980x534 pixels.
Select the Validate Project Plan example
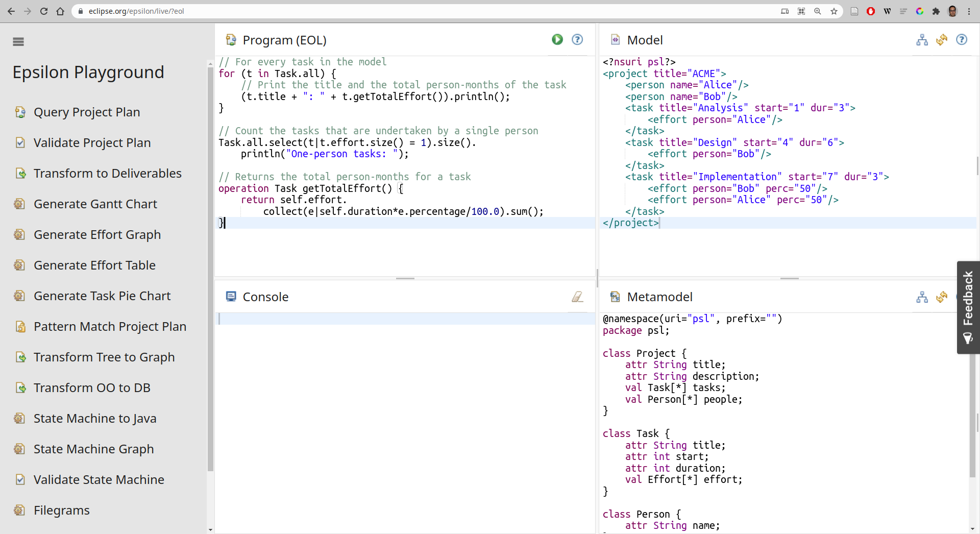[x=92, y=143]
